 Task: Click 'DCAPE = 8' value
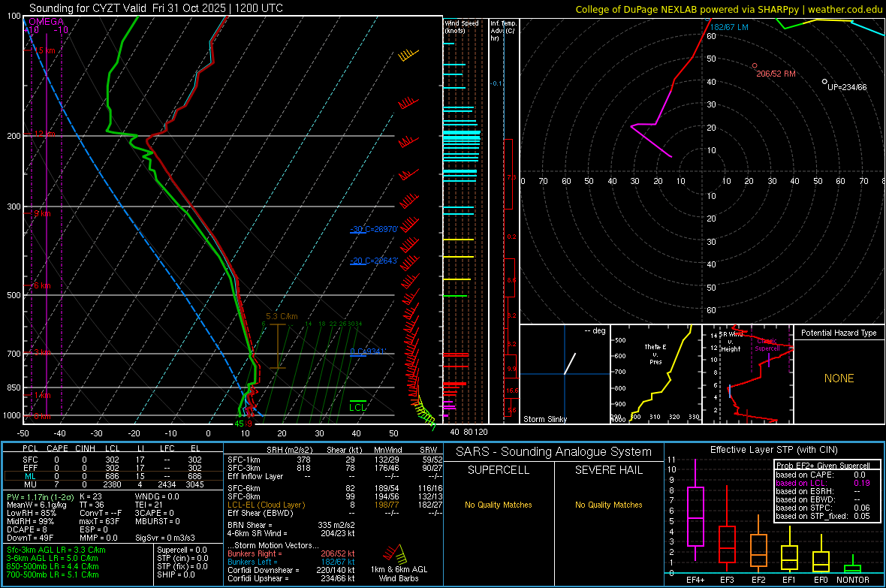pyautogui.click(x=27, y=529)
